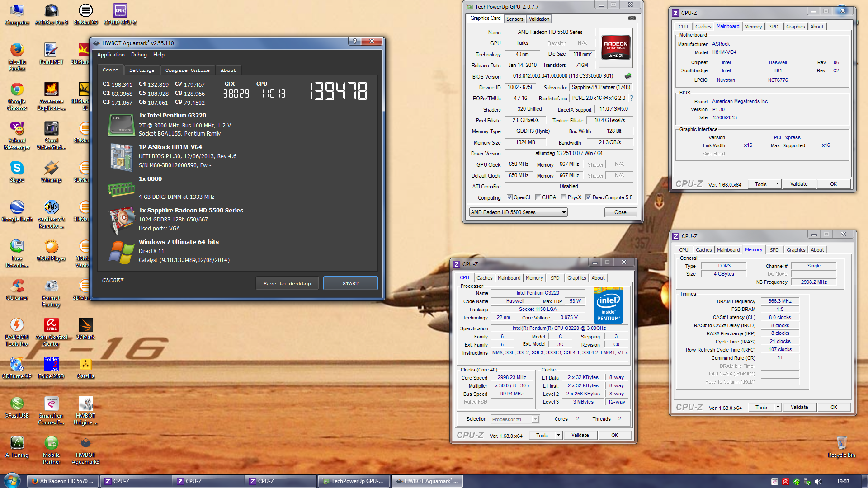Viewport: 868px width, 488px height.
Task: Open Debug menu in HWBOT Aquamark
Action: (x=139, y=55)
